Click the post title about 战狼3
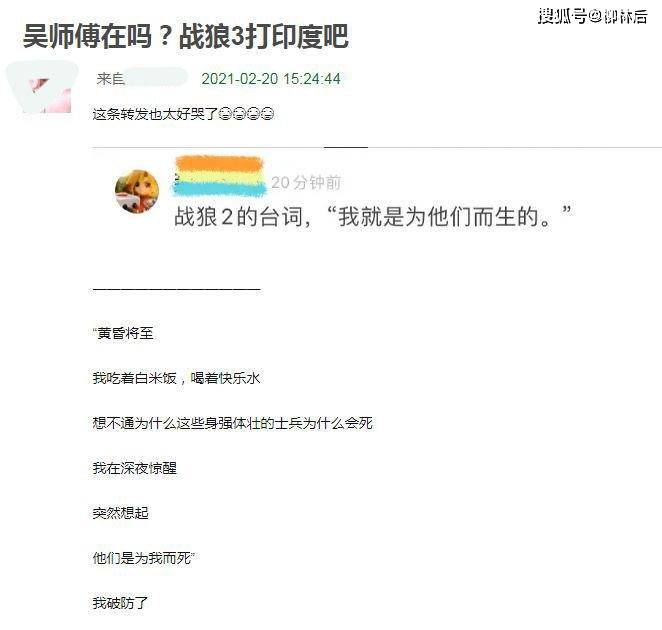The image size is (662, 630). coord(186,36)
